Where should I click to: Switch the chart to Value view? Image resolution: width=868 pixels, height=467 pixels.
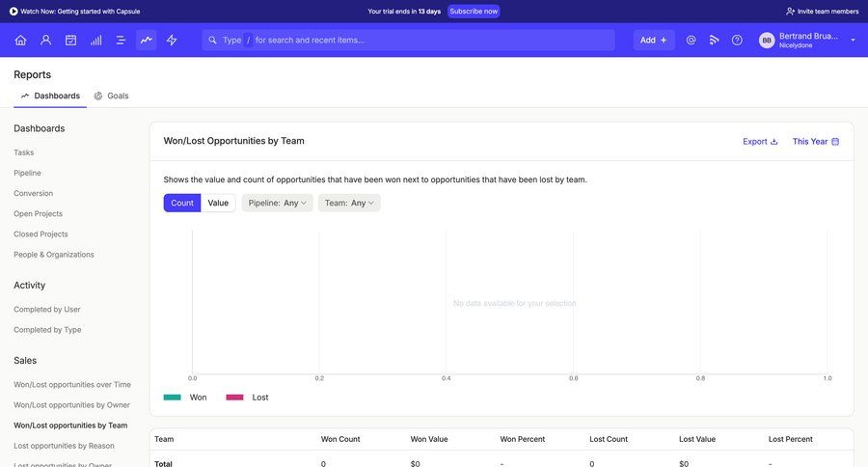click(x=218, y=203)
